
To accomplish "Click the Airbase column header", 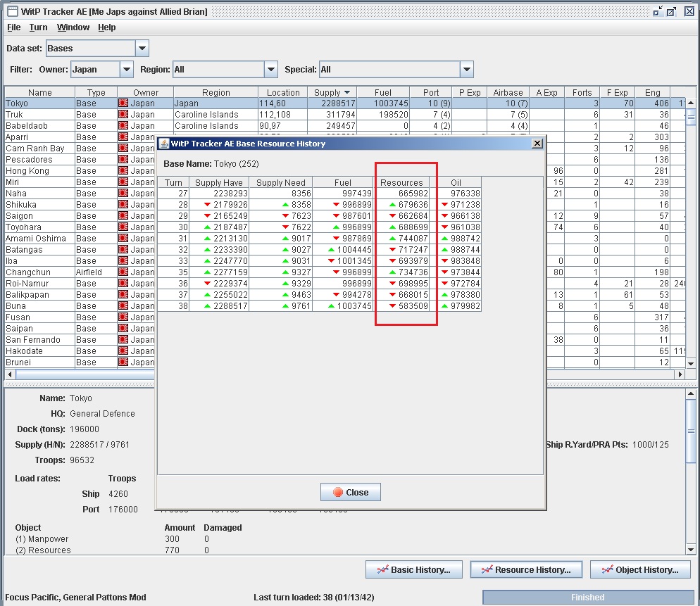I will click(508, 92).
